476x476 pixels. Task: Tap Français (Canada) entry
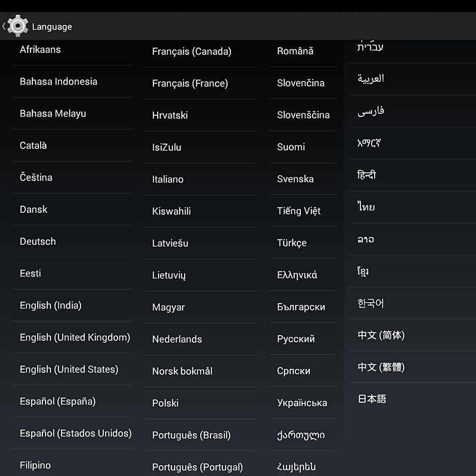201,51
